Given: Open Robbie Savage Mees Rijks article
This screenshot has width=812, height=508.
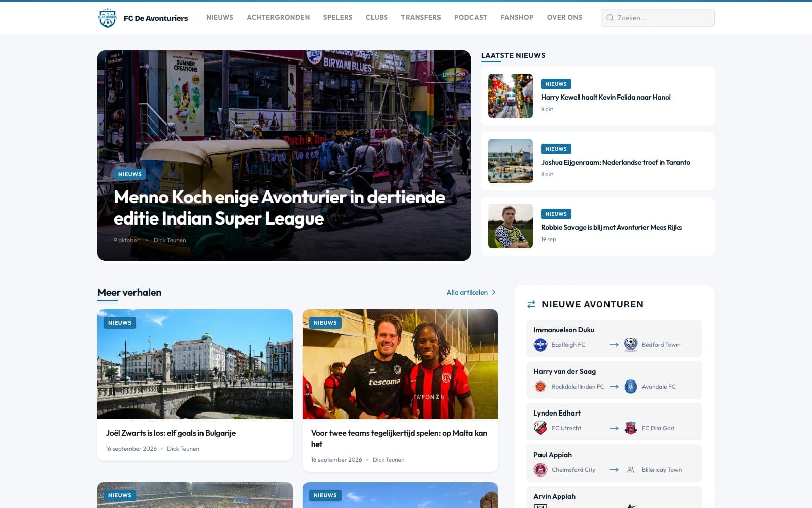Looking at the screenshot, I should click(x=611, y=227).
